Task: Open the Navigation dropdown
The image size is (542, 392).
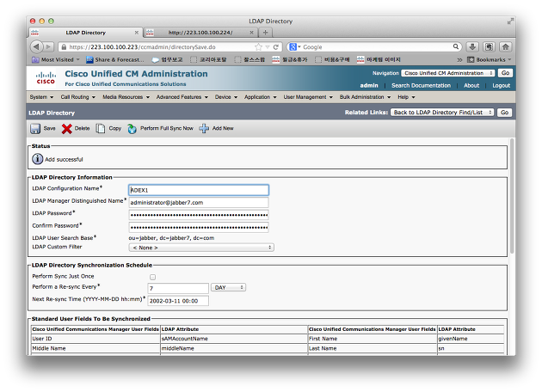Action: (x=448, y=73)
